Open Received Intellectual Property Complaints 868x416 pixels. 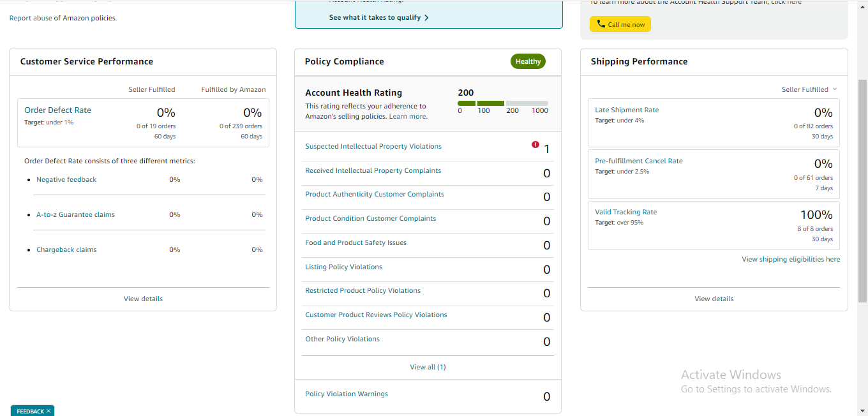coord(373,170)
